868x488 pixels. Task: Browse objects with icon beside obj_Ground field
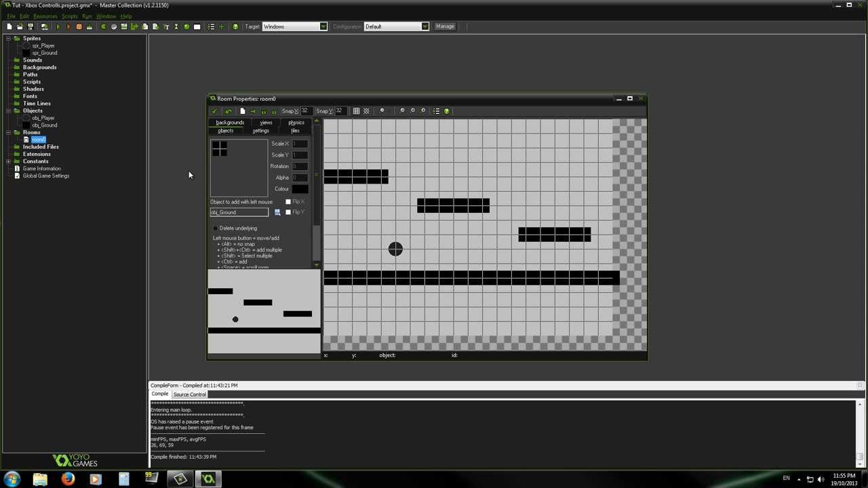click(x=277, y=212)
